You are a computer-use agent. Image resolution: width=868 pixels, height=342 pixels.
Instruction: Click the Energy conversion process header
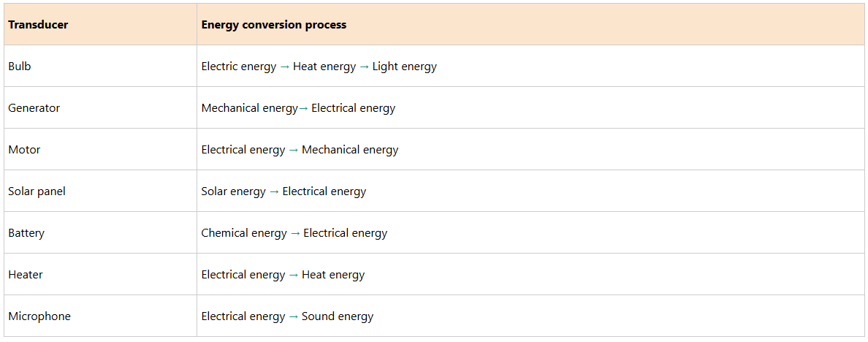[274, 25]
